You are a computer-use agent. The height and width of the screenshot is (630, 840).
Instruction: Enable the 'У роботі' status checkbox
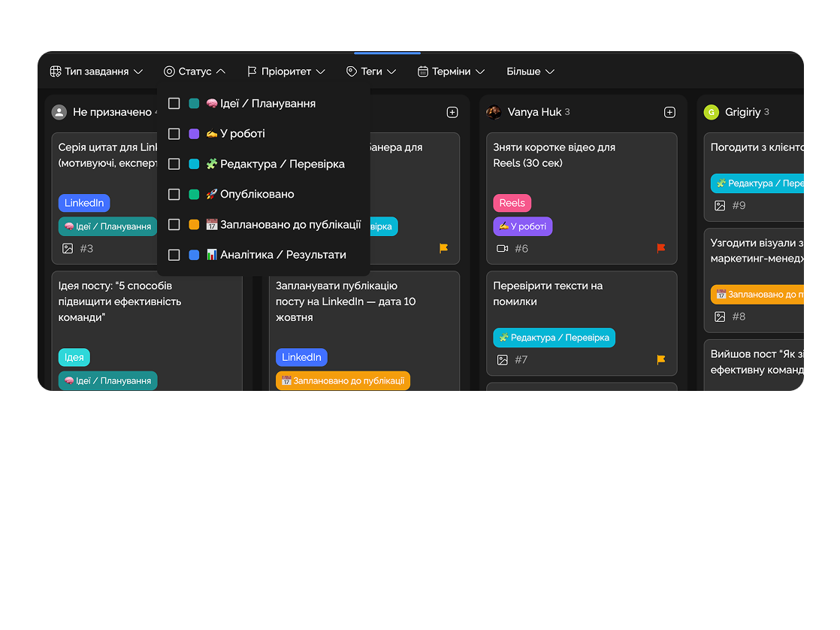(x=174, y=134)
